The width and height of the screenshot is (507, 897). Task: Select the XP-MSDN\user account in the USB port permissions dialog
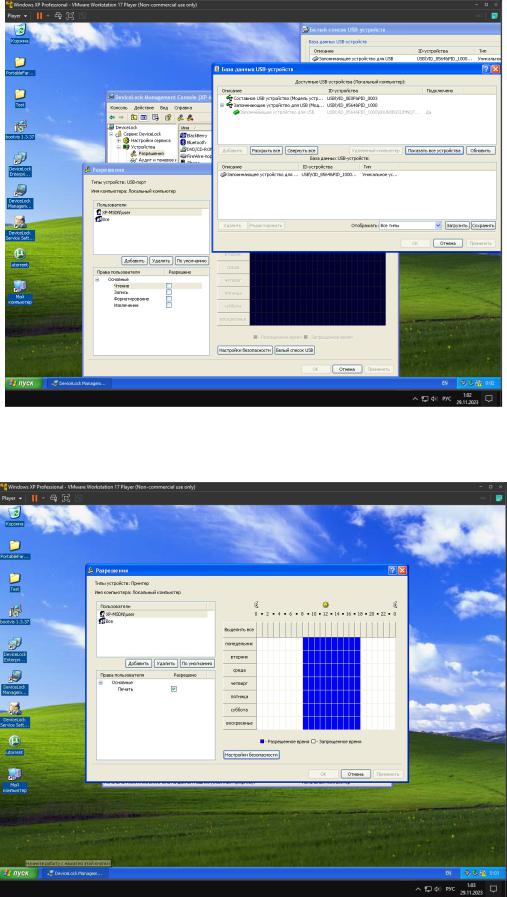[x=148, y=212]
